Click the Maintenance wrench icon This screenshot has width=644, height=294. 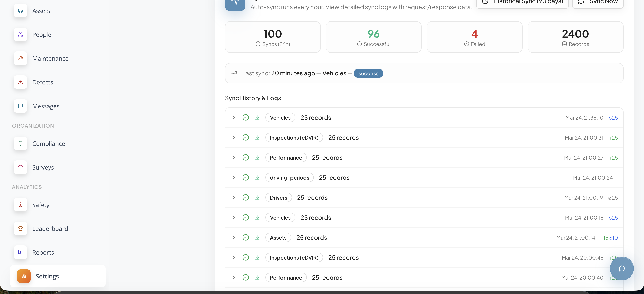point(20,58)
